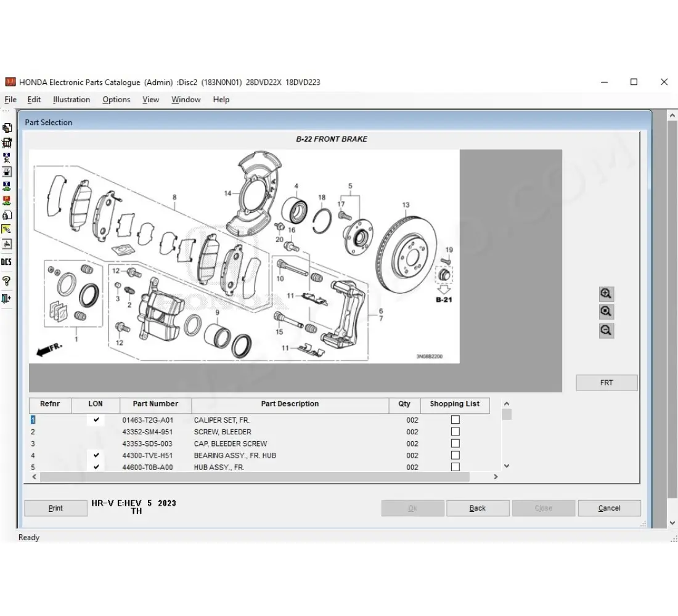Image resolution: width=678 pixels, height=616 pixels.
Task: Click the FRT button
Action: (607, 383)
